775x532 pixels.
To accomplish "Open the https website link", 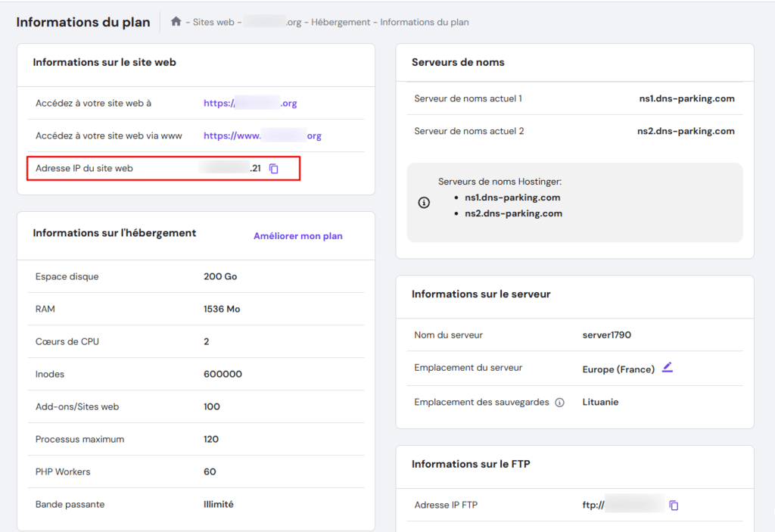I will pyautogui.click(x=250, y=102).
